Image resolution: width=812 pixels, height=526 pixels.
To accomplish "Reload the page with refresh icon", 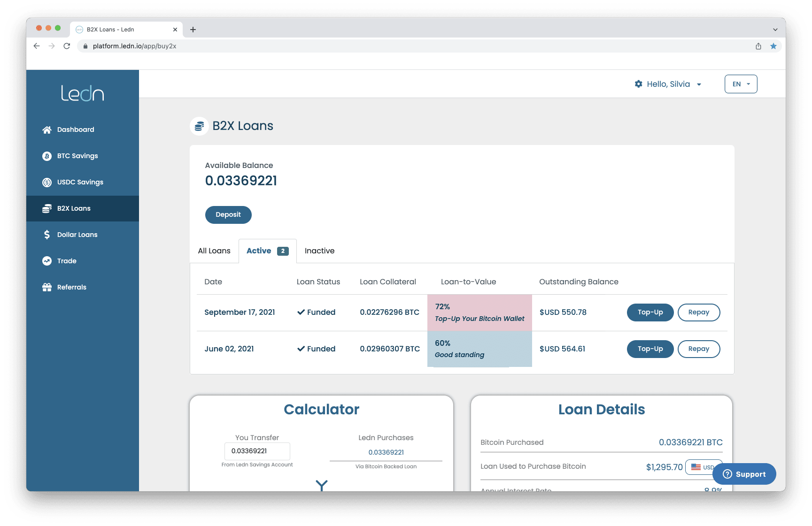I will [67, 46].
